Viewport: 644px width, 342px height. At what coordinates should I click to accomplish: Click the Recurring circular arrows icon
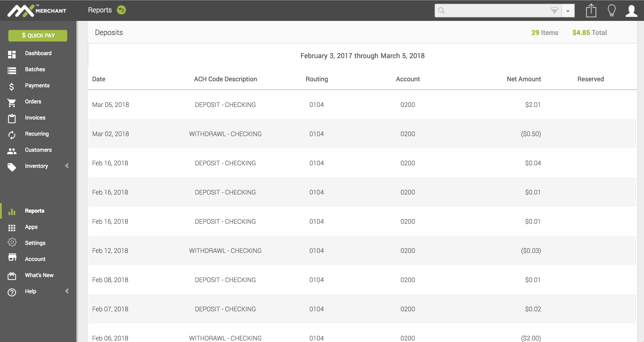coord(12,135)
